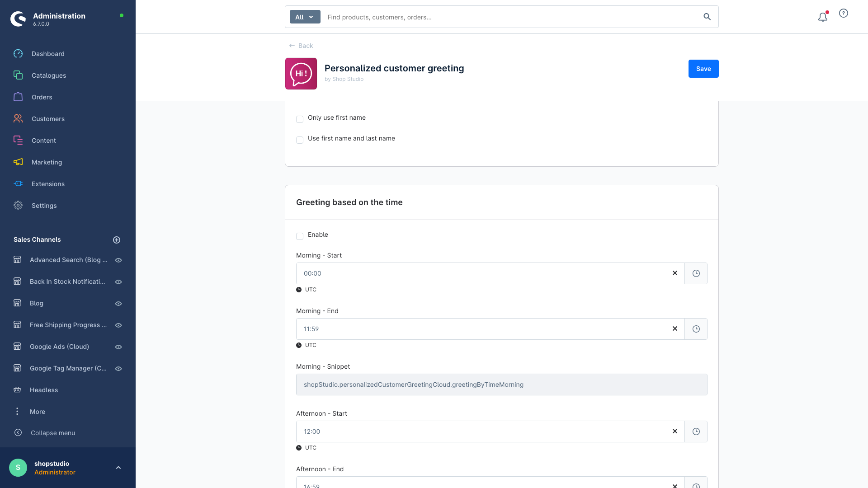The width and height of the screenshot is (868, 488).
Task: Toggle visibility eye for Advanced Search channel
Action: point(118,260)
